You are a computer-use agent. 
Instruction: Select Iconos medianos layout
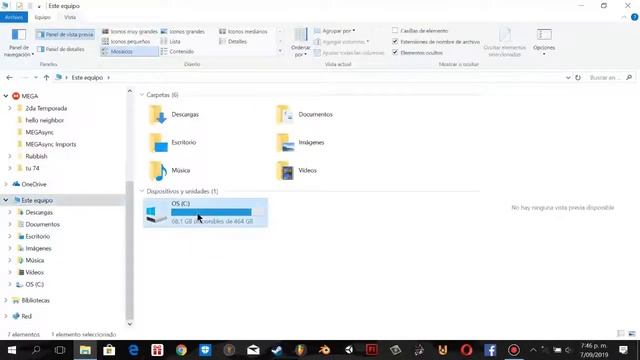244,31
